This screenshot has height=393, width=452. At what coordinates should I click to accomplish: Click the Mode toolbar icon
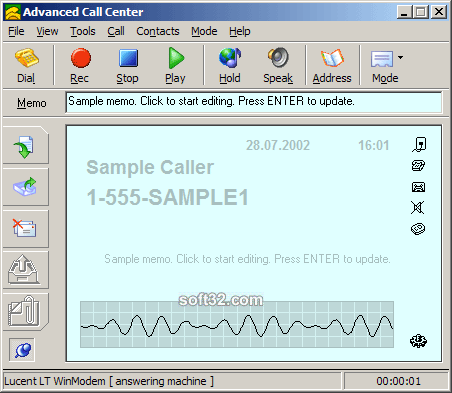tap(382, 59)
